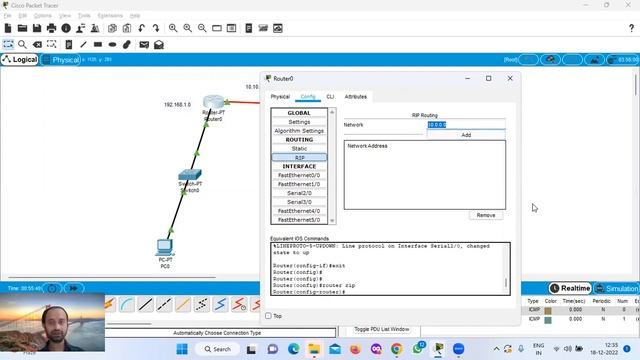The image size is (640, 360).
Task: Open custom devices dialog icon
Action: (x=231, y=28)
